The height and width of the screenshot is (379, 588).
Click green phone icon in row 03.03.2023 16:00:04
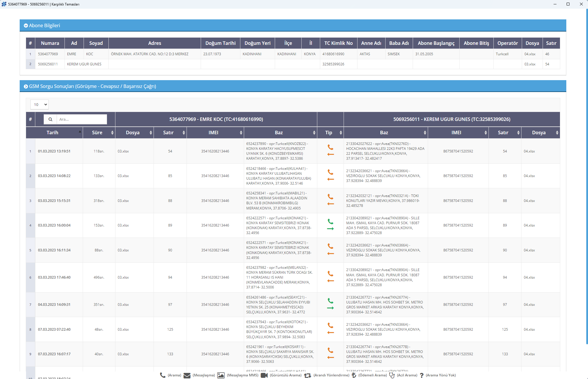[x=330, y=222]
